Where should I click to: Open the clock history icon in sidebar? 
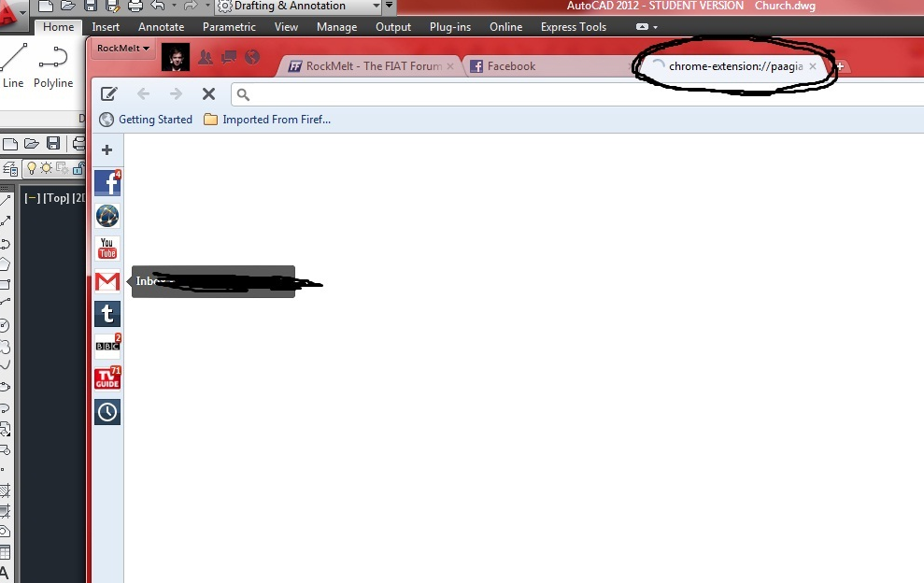coord(107,412)
